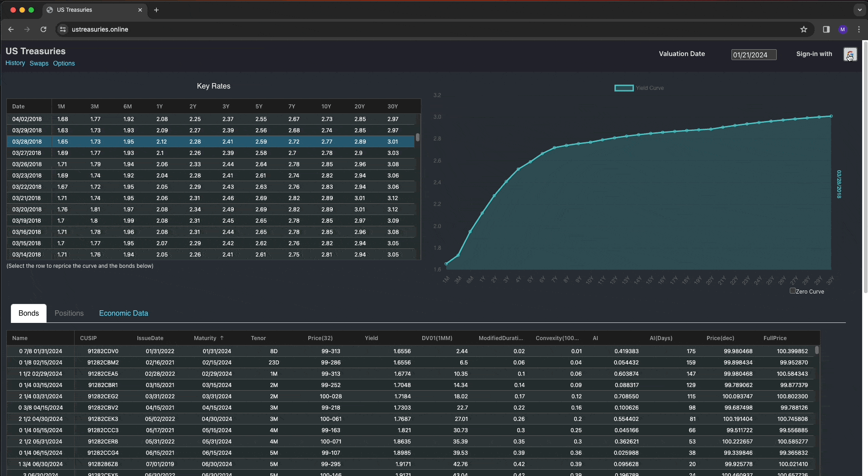Image resolution: width=868 pixels, height=476 pixels.
Task: Bookmark this page with the star icon
Action: (803, 29)
